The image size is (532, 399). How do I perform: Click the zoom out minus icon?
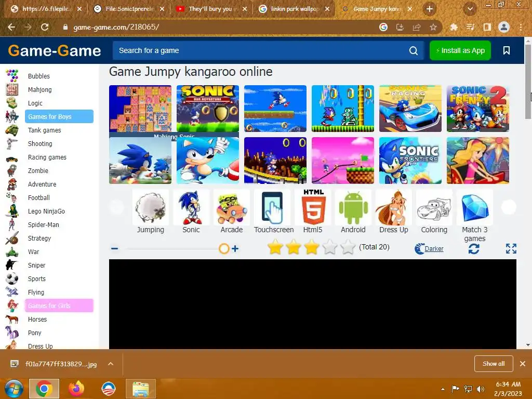coord(115,249)
